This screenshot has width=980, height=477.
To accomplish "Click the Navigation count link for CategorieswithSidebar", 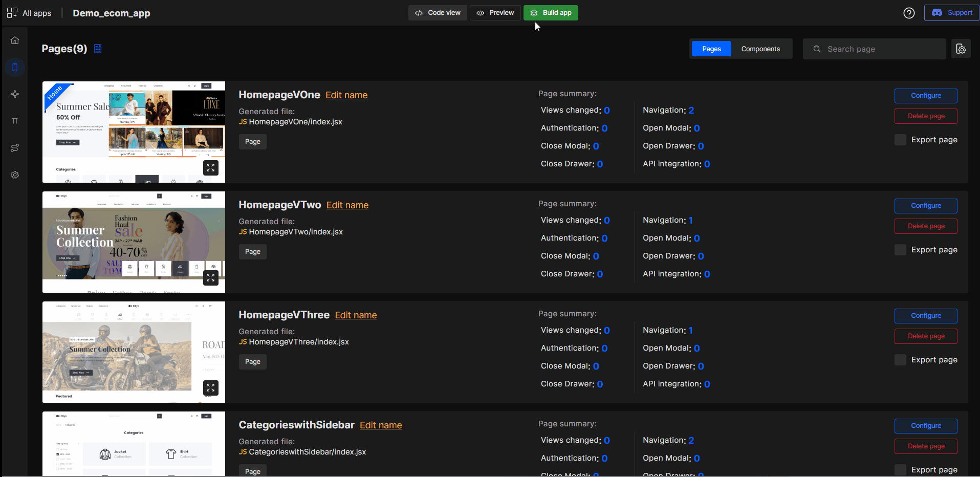I will coord(690,440).
